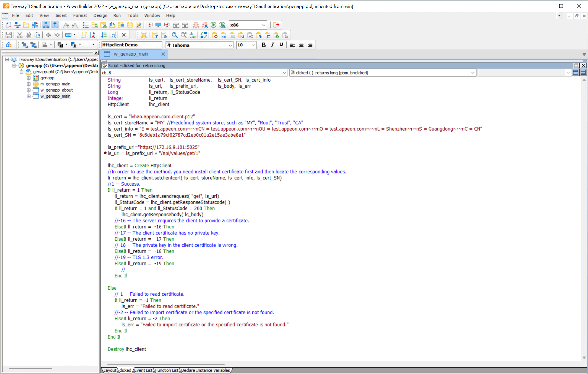The image size is (588, 374).
Task: Click the Replace ab-ac icon
Action: click(x=192, y=35)
